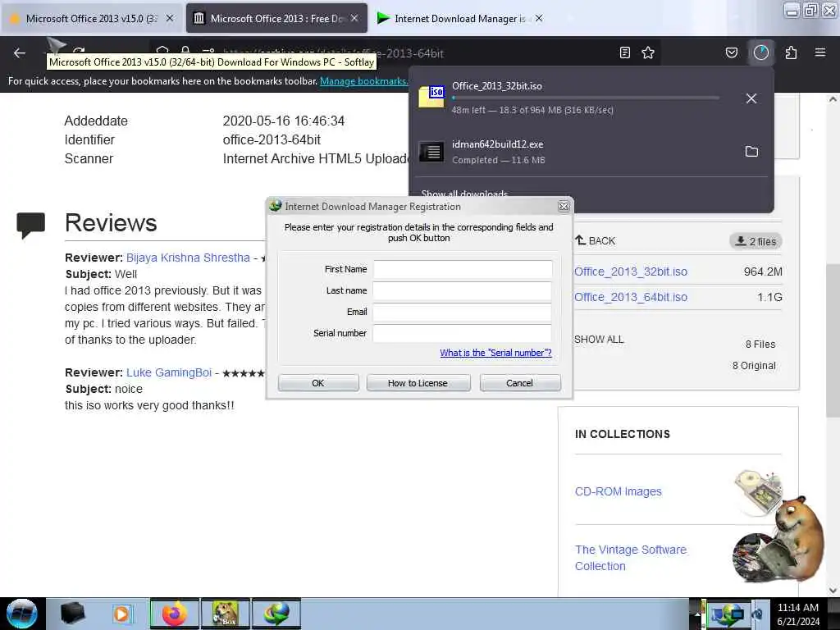This screenshot has width=840, height=630.
Task: Click the volume tray icon
Action: 757,614
